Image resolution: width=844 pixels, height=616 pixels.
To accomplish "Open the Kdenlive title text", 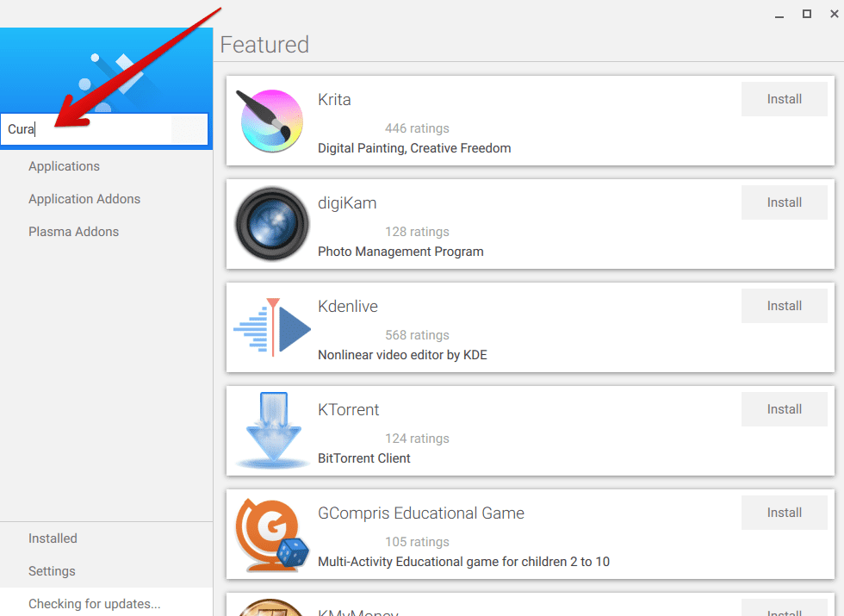I will (x=348, y=307).
